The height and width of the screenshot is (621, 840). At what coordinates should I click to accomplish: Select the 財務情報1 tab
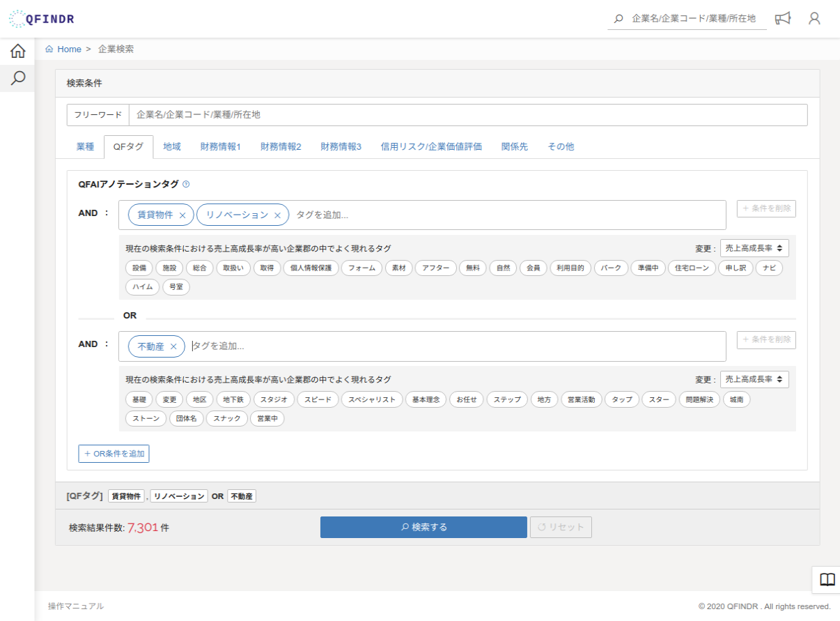220,147
